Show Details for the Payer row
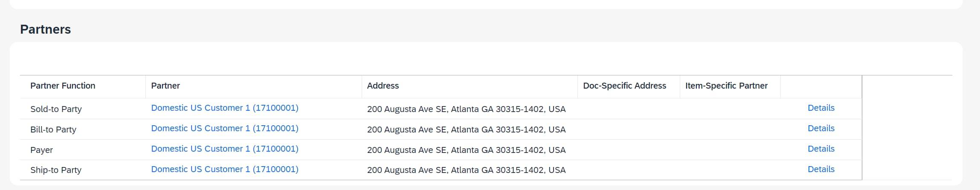Image resolution: width=980 pixels, height=190 pixels. [821, 149]
